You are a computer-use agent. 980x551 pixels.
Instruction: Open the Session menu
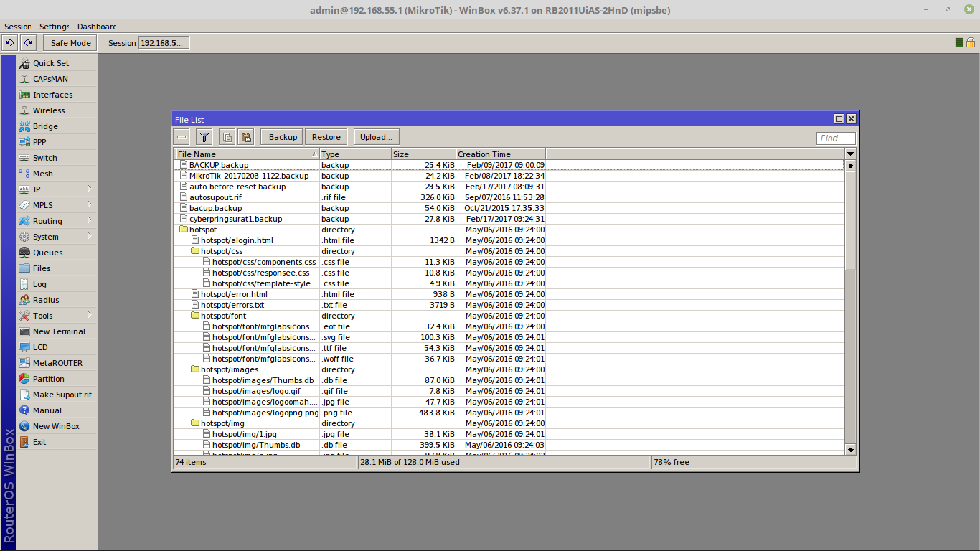18,27
